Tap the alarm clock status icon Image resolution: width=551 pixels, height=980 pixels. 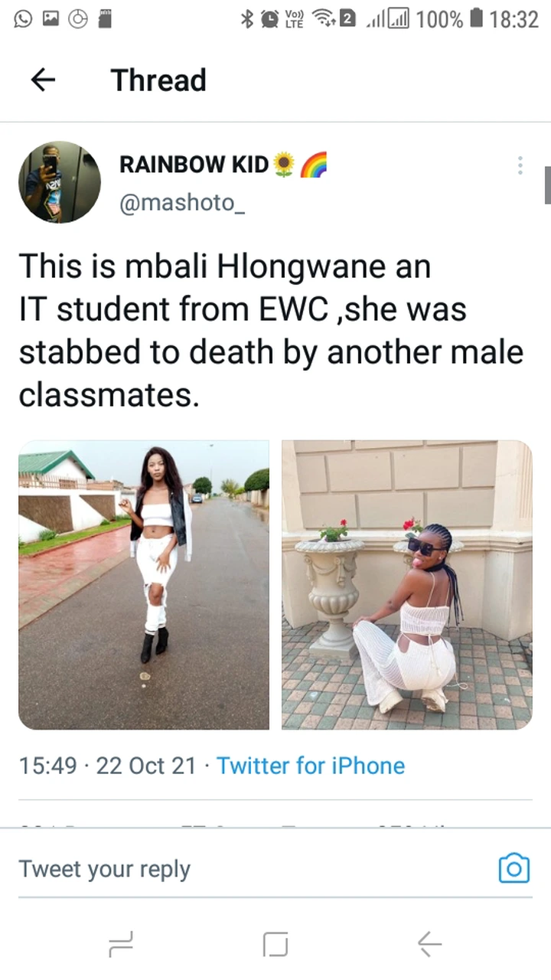tap(269, 19)
